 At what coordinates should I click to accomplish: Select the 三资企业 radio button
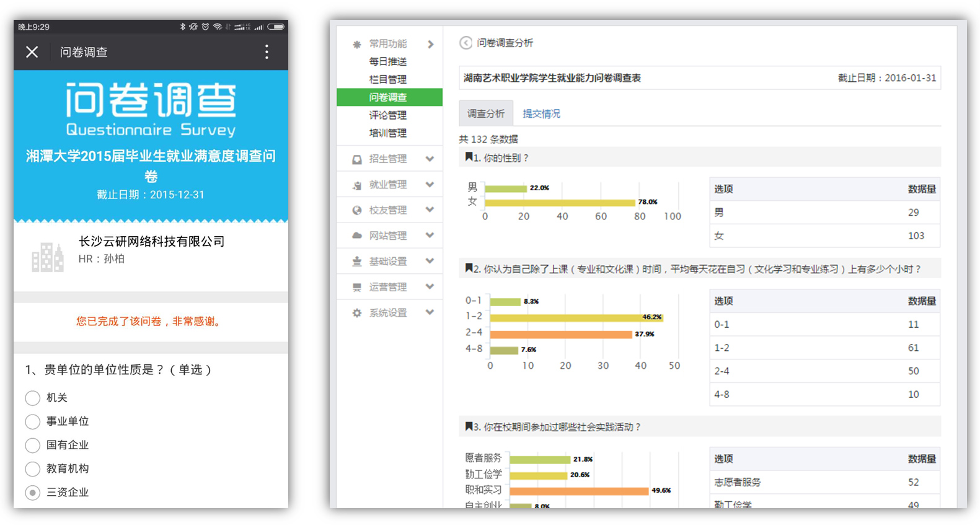click(x=33, y=493)
